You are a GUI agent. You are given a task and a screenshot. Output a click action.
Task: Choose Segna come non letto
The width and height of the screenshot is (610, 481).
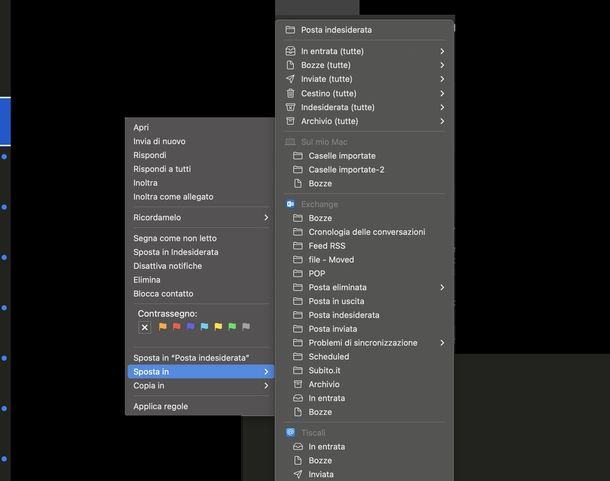(175, 238)
